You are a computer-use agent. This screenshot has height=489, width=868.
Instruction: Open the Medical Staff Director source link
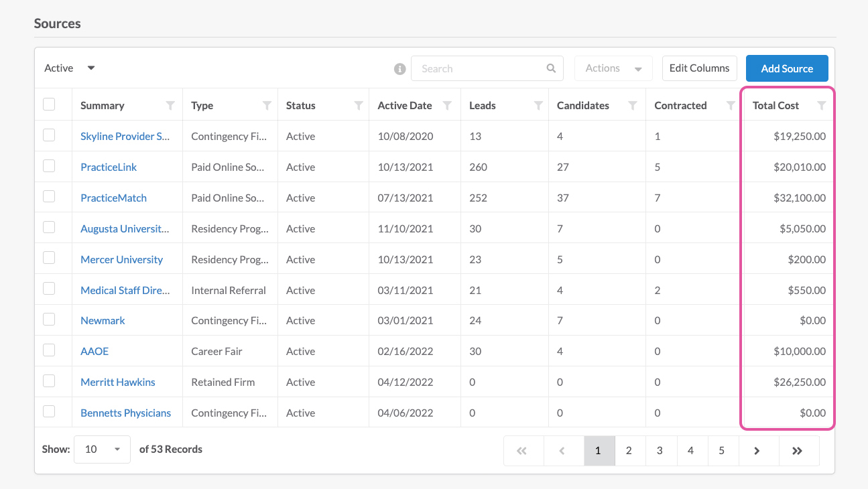pos(125,290)
